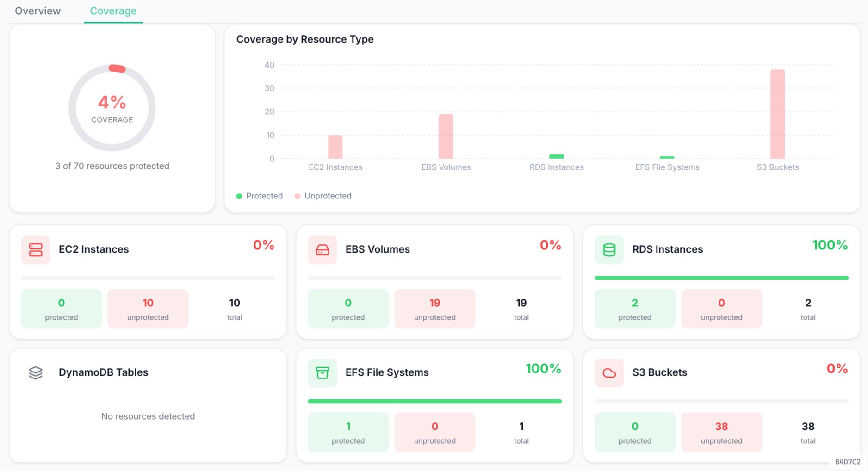This screenshot has width=868, height=471.
Task: Select the Coverage tab
Action: click(113, 11)
